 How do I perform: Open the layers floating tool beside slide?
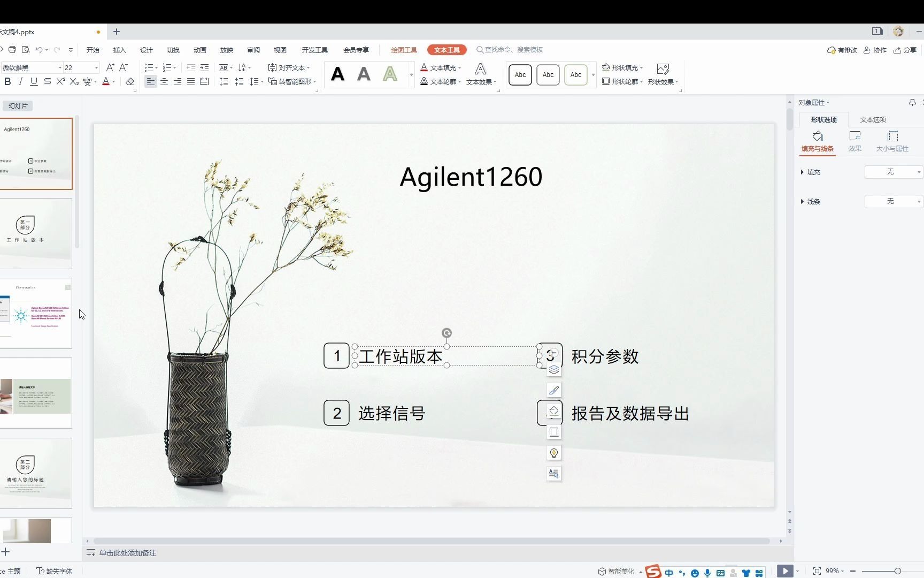pyautogui.click(x=554, y=370)
